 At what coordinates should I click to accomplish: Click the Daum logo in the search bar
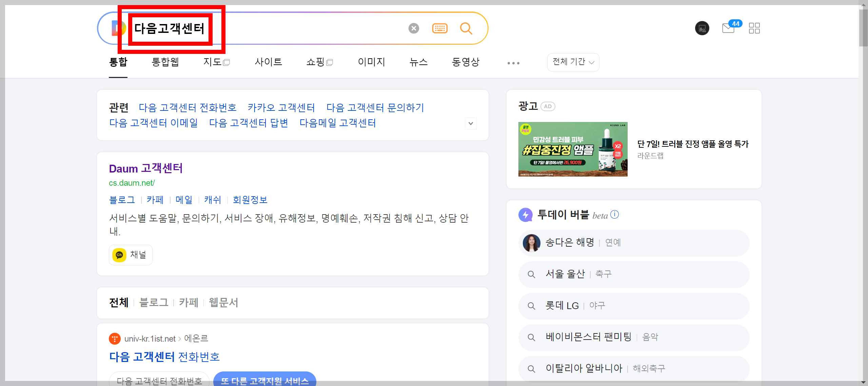[117, 28]
